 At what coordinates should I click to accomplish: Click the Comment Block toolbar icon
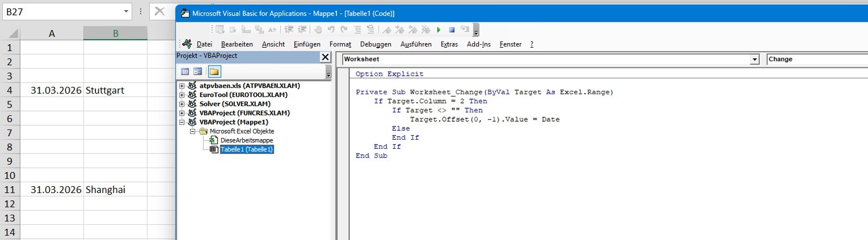tap(357, 30)
